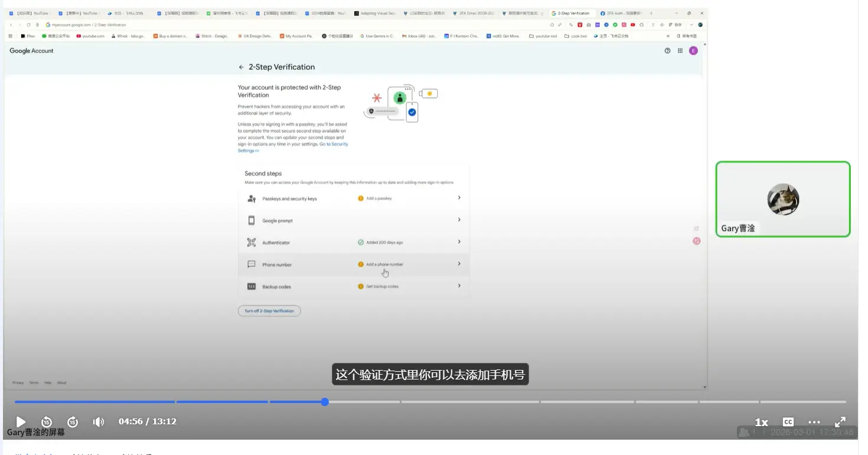The image size is (868, 455).
Task: Click the passkeys person-key icon
Action: [x=252, y=198]
